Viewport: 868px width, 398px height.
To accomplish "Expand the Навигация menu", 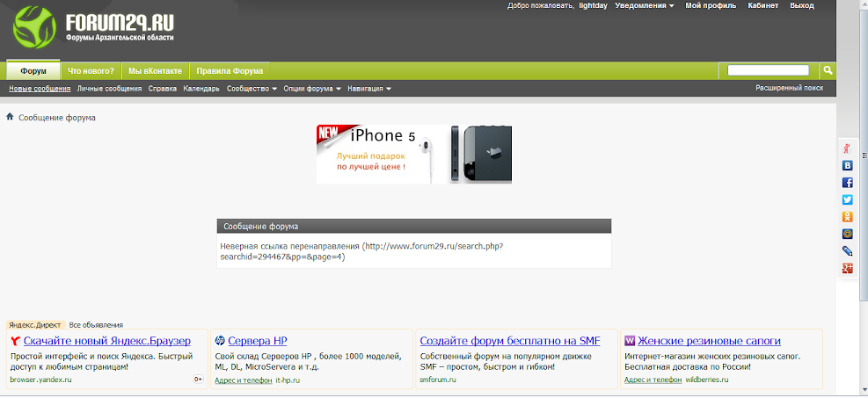I will [x=369, y=89].
